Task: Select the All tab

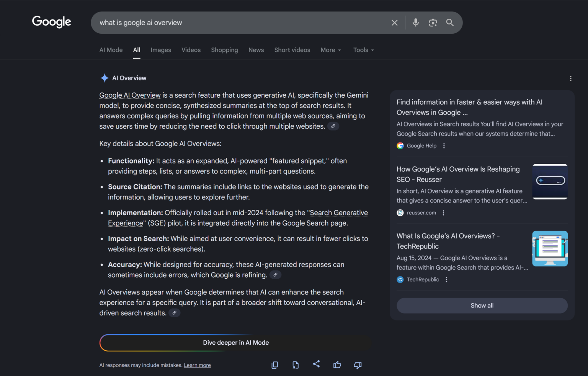Action: click(137, 50)
